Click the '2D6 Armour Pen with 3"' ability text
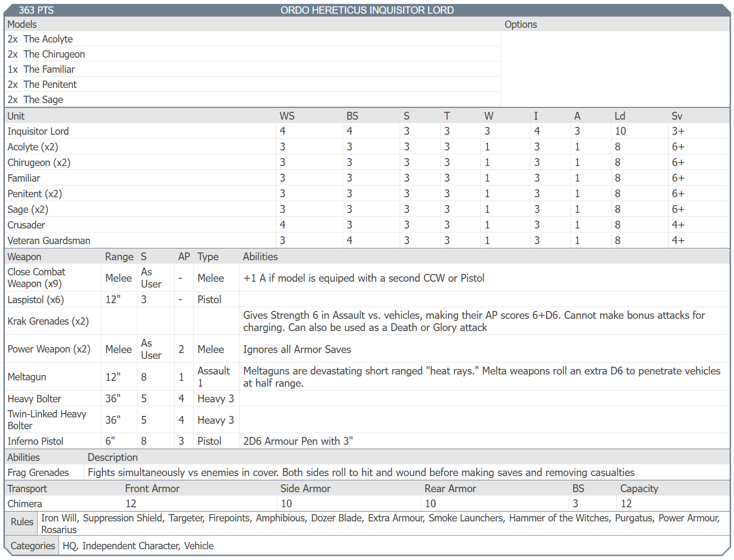Screen dimensions: 734x560 pyautogui.click(x=298, y=441)
